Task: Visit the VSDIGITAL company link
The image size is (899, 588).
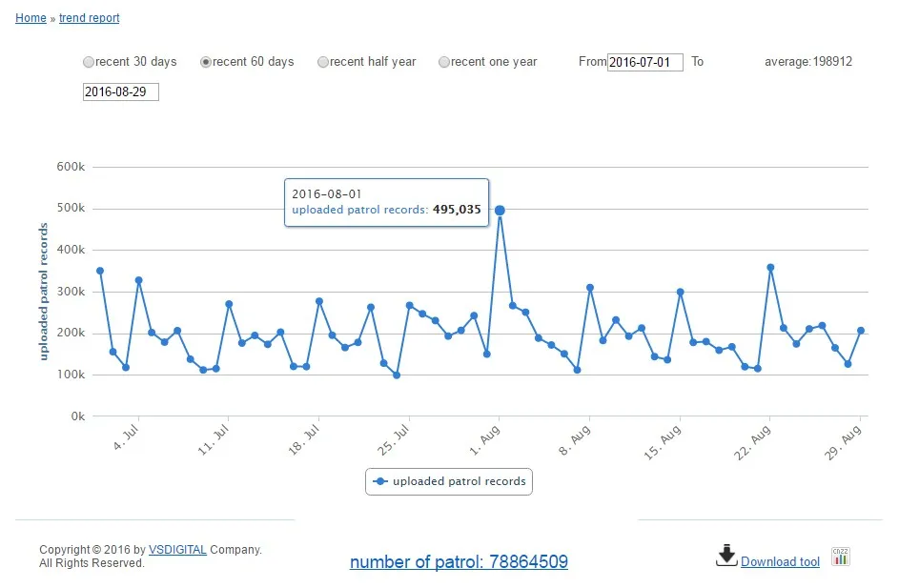Action: point(177,550)
